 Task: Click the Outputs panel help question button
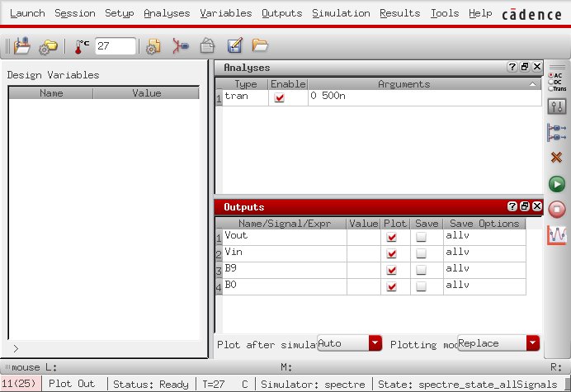pos(512,207)
